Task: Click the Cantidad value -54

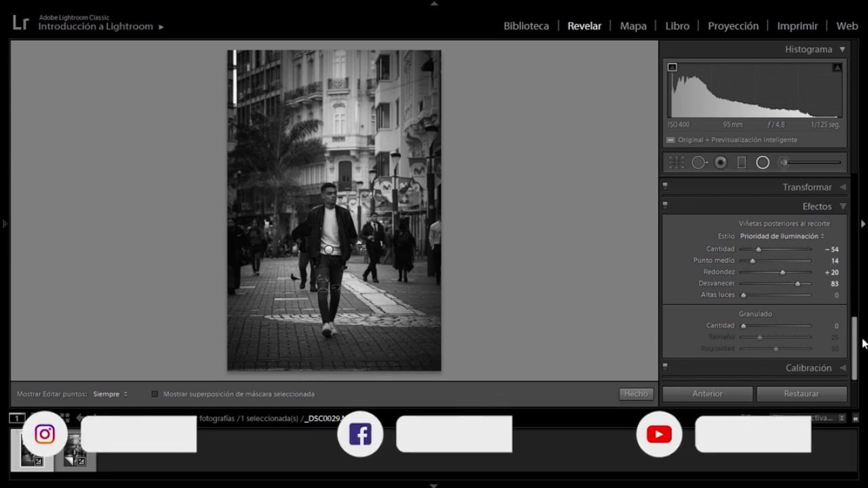Action: point(832,249)
